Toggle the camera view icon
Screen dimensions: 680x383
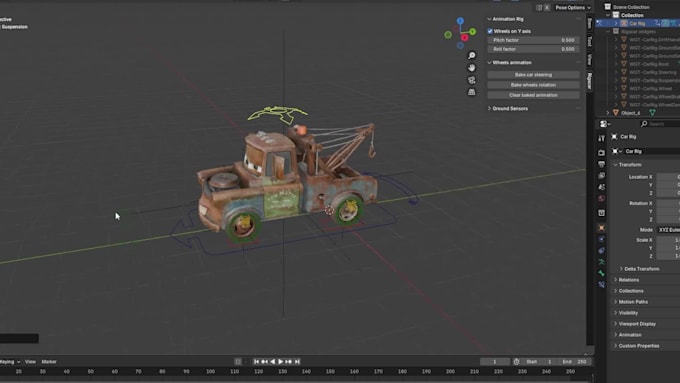click(x=471, y=80)
